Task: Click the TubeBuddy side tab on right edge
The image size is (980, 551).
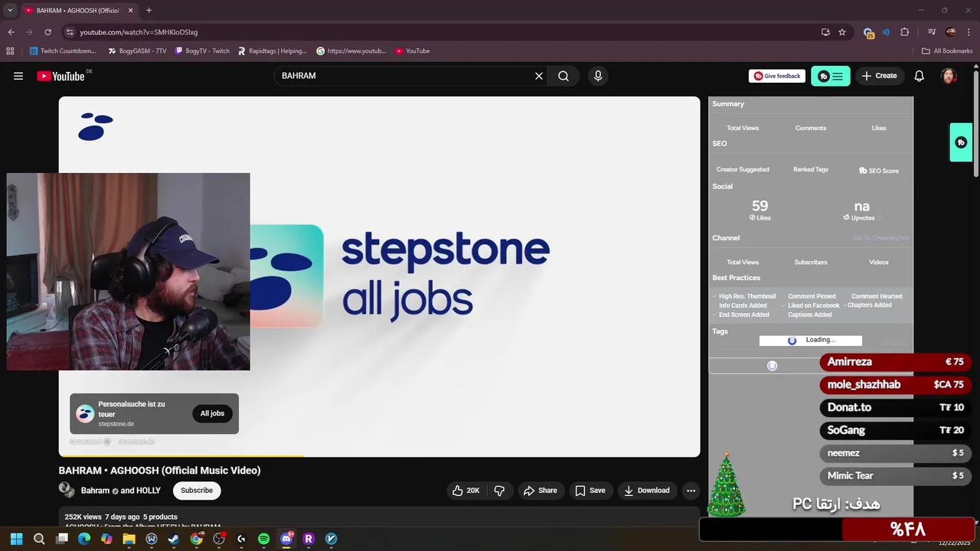Action: tap(961, 142)
